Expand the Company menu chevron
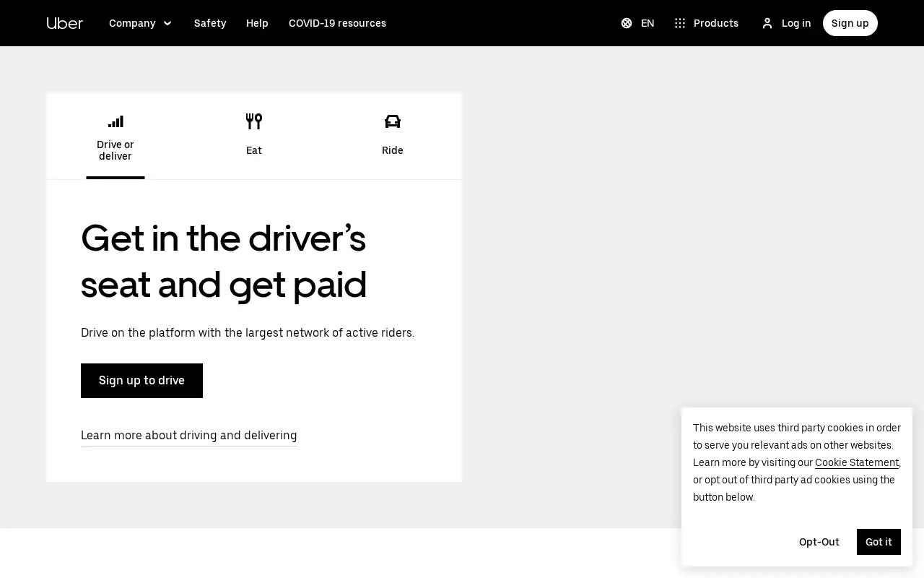 click(167, 23)
